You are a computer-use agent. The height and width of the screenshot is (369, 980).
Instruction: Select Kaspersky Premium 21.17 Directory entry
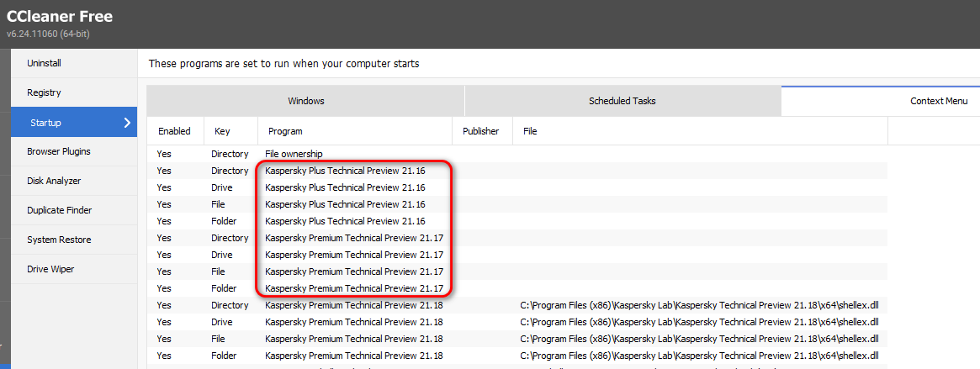click(516, 238)
